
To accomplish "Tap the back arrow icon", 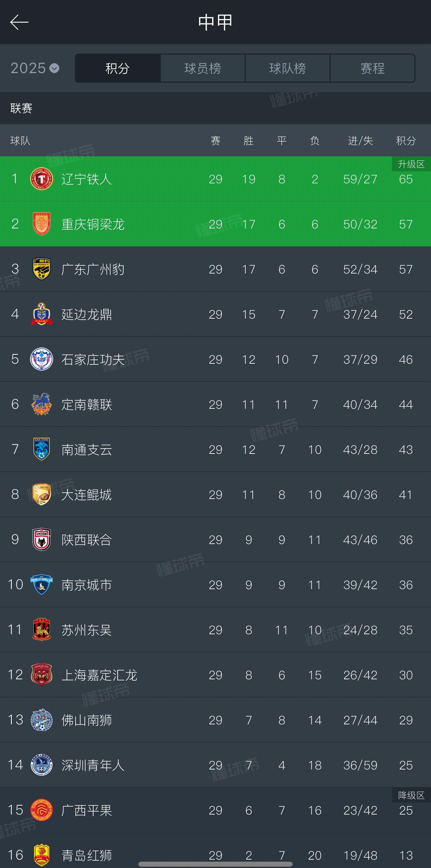I will [x=19, y=22].
